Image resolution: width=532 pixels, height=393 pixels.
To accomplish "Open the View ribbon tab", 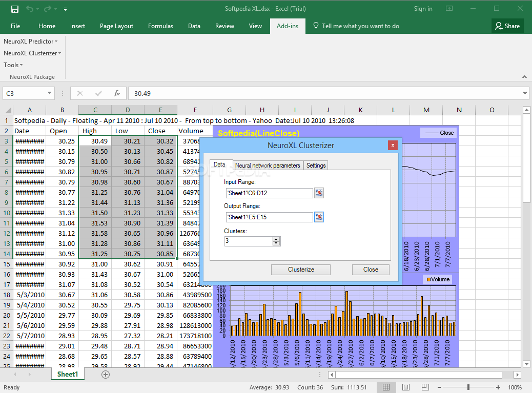I will [255, 26].
